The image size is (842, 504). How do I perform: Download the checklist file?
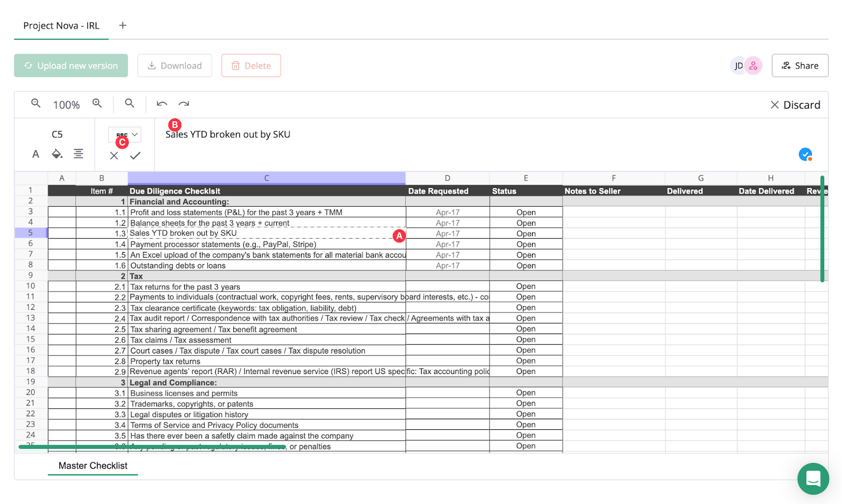coord(174,65)
